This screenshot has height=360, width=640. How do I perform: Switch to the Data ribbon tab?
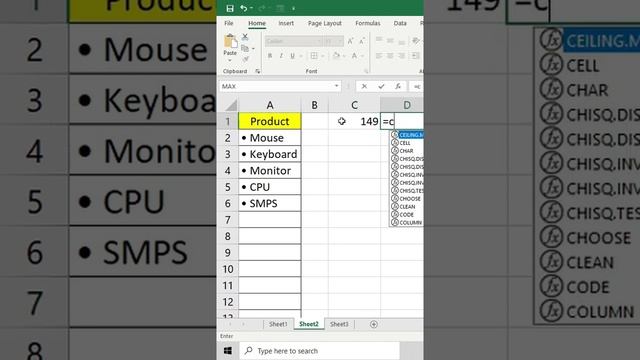(x=400, y=23)
